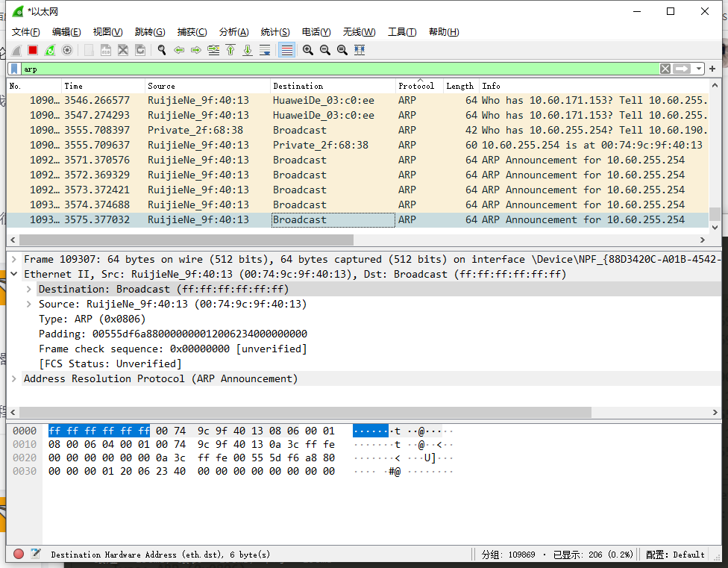This screenshot has width=728, height=568.
Task: Open the 文件(F) menu
Action: coord(25,32)
